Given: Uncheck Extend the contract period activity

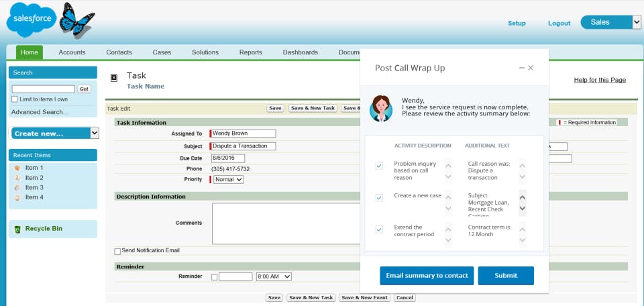Looking at the screenshot, I should tap(379, 229).
